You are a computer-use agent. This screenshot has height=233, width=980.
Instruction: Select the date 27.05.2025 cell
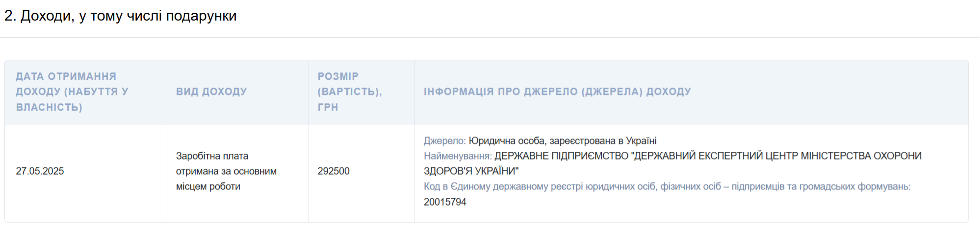40,171
